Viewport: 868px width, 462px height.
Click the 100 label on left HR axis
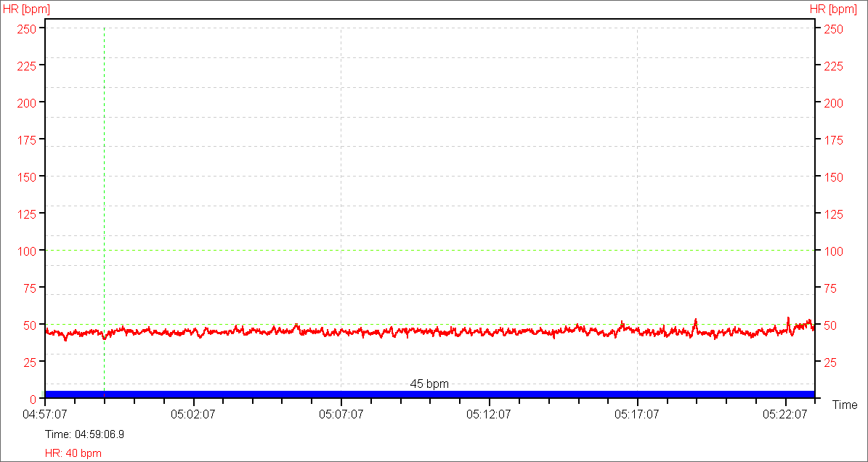click(27, 251)
